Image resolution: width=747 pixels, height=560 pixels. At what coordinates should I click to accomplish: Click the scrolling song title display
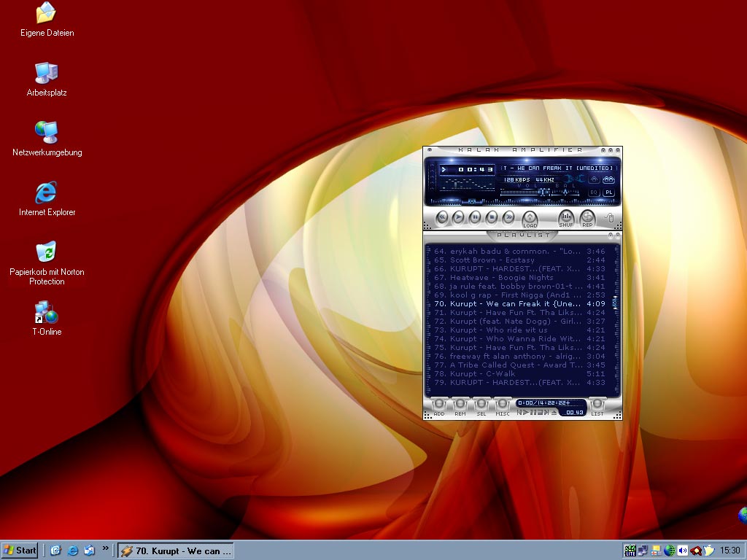click(x=559, y=168)
